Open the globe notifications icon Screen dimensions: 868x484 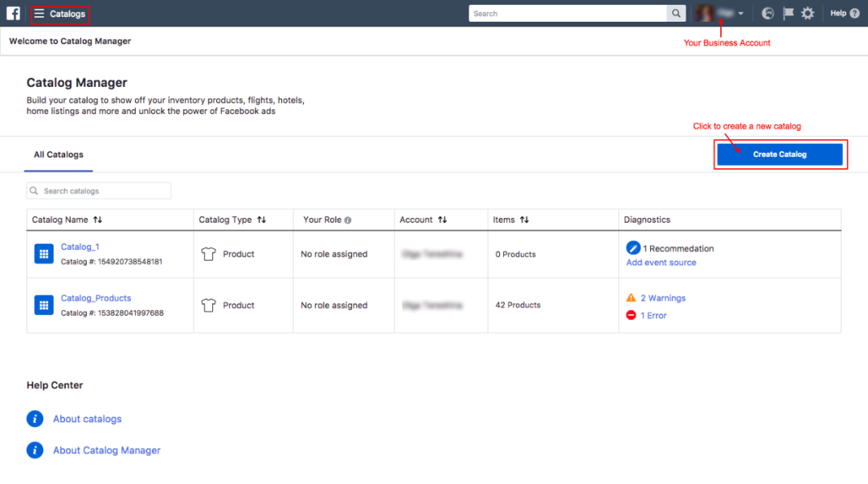[768, 14]
